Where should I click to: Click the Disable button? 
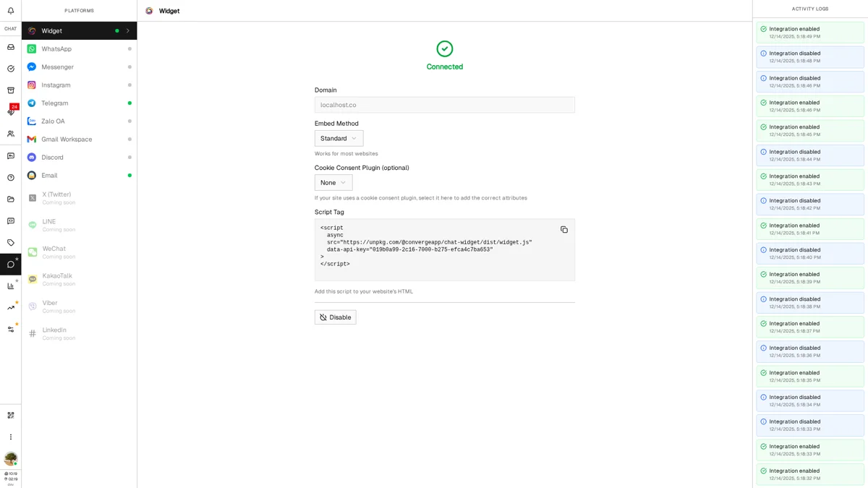point(335,317)
